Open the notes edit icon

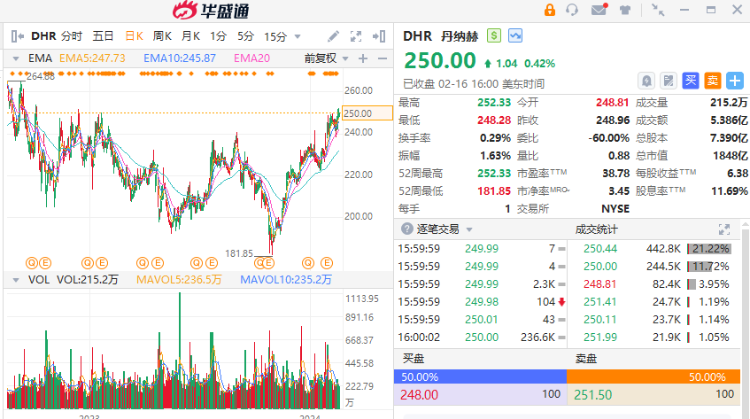(x=668, y=81)
